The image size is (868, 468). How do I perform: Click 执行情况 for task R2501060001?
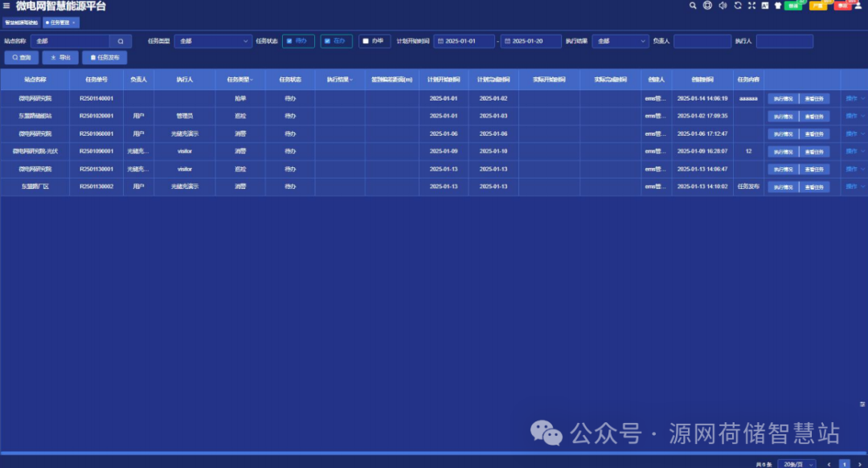783,134
